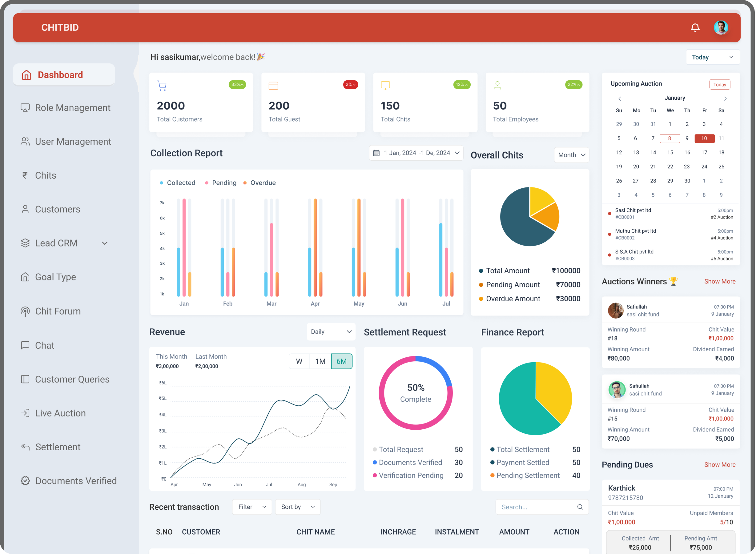Select the 6M revenue range toggle

tap(341, 362)
